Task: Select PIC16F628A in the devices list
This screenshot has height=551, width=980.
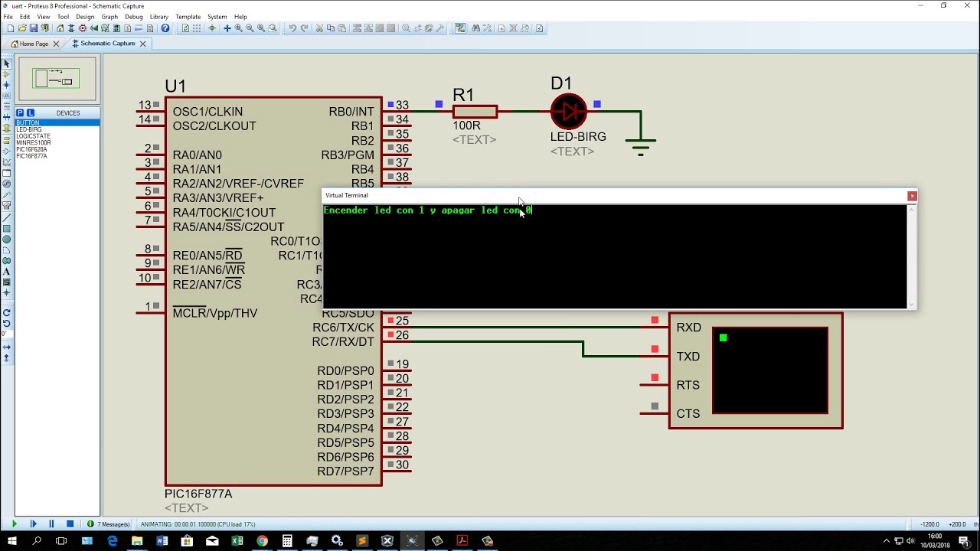Action: pyautogui.click(x=57, y=149)
